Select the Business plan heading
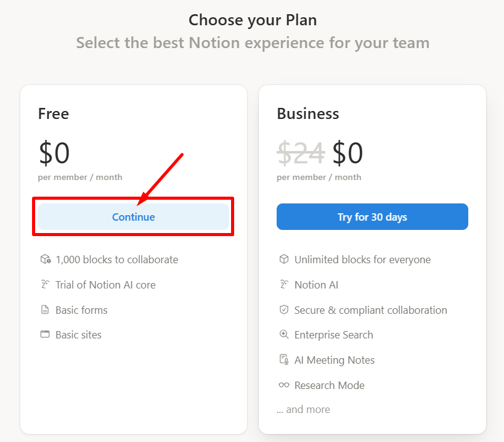 (307, 113)
